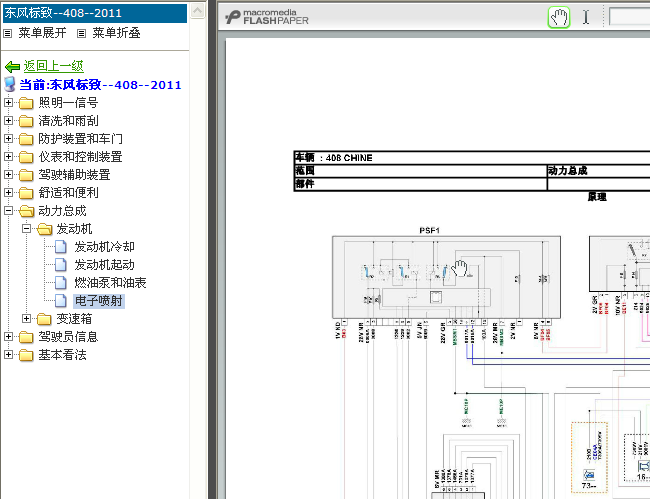Collapse the 发动机 subfolder
The image size is (650, 499).
pyautogui.click(x=27, y=228)
